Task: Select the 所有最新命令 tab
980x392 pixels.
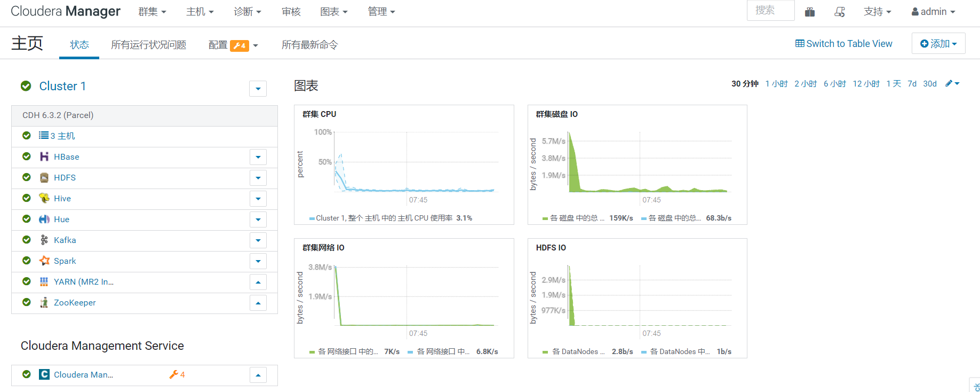Action: click(x=310, y=45)
